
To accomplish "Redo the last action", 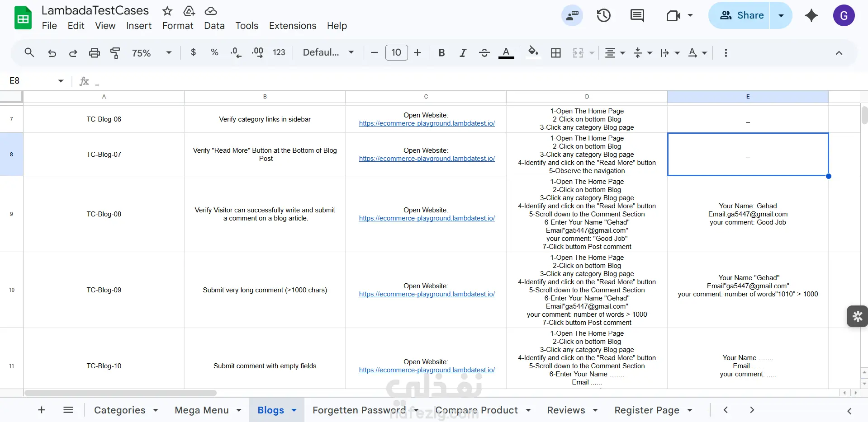I will pos(73,53).
